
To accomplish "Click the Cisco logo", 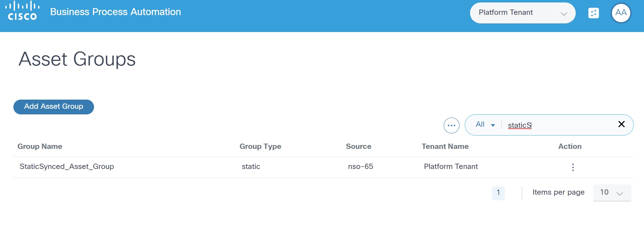I will [22, 11].
